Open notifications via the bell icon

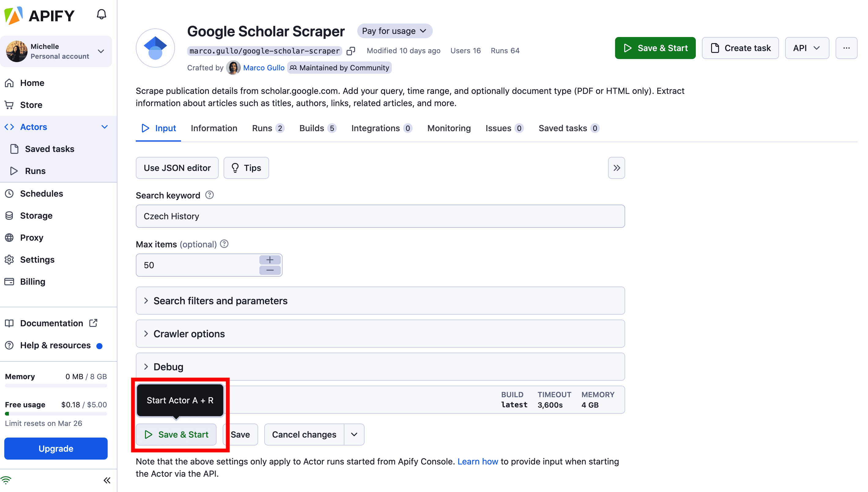pyautogui.click(x=101, y=14)
